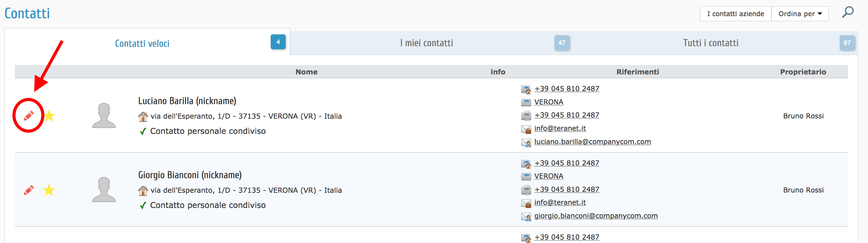Click the Nome column header
Screen dimensions: 868x243
click(x=306, y=72)
